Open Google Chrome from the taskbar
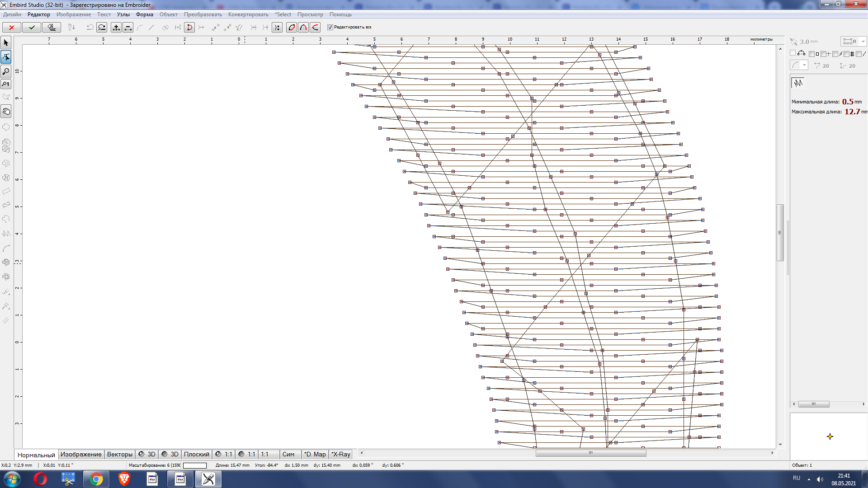868x488 pixels. coord(96,479)
